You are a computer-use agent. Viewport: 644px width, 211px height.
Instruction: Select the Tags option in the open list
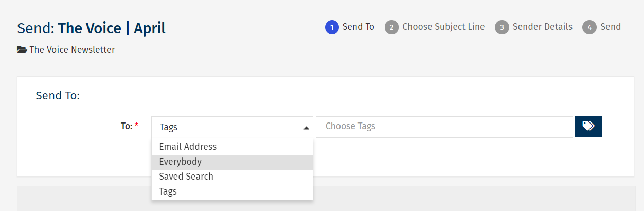(168, 191)
